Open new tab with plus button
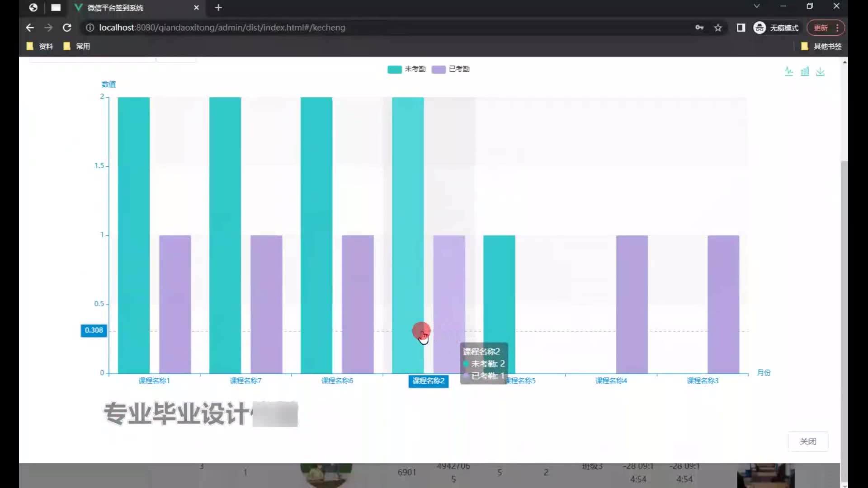The height and width of the screenshot is (488, 868). [218, 8]
